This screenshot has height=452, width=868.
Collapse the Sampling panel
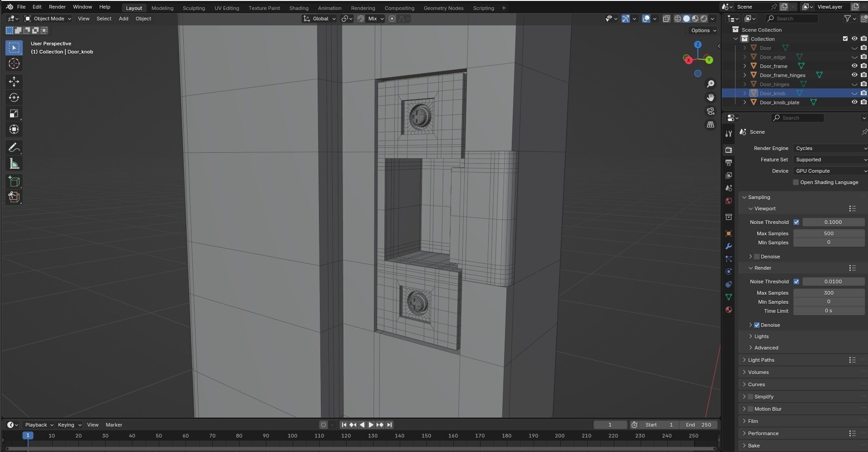click(759, 197)
